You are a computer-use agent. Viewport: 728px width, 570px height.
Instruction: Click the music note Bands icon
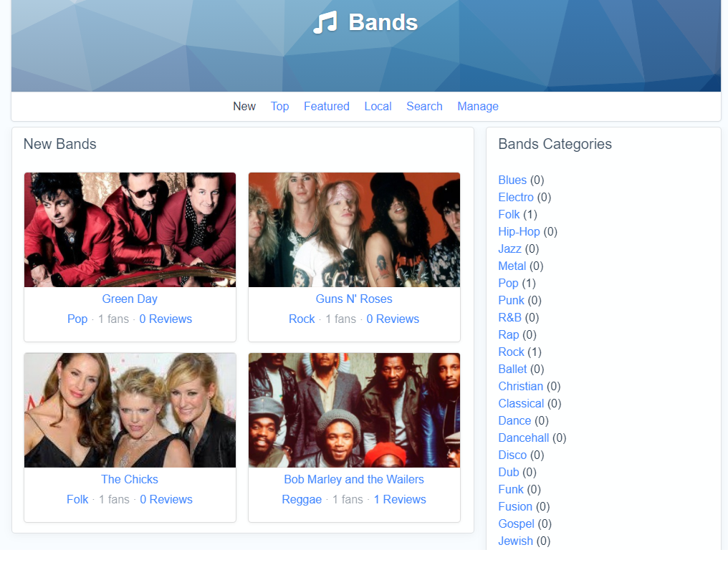coord(325,22)
